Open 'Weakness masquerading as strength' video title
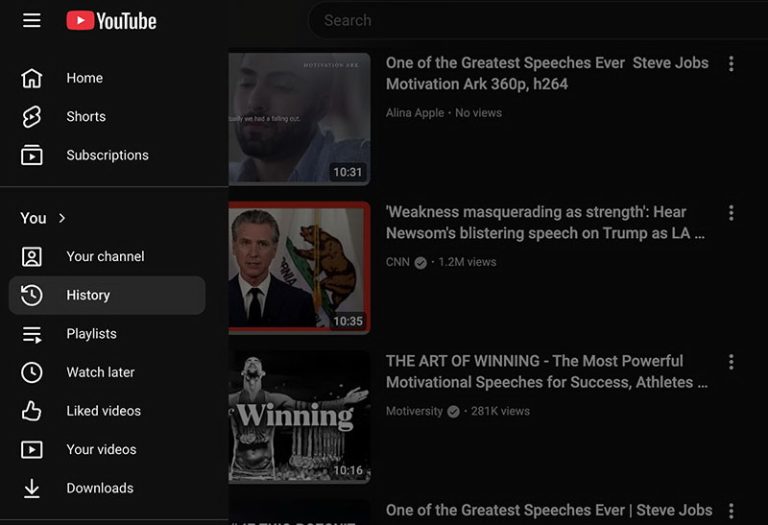Viewport: 768px width, 525px height. [x=545, y=222]
